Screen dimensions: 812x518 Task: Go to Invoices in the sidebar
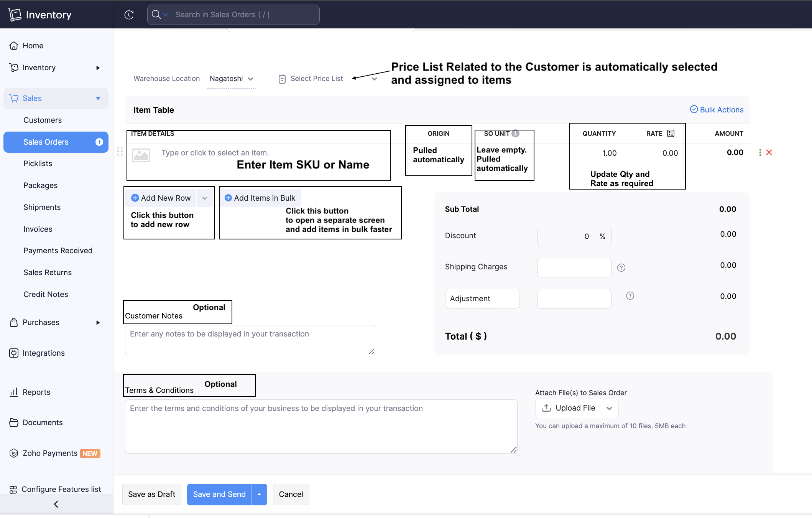click(38, 229)
